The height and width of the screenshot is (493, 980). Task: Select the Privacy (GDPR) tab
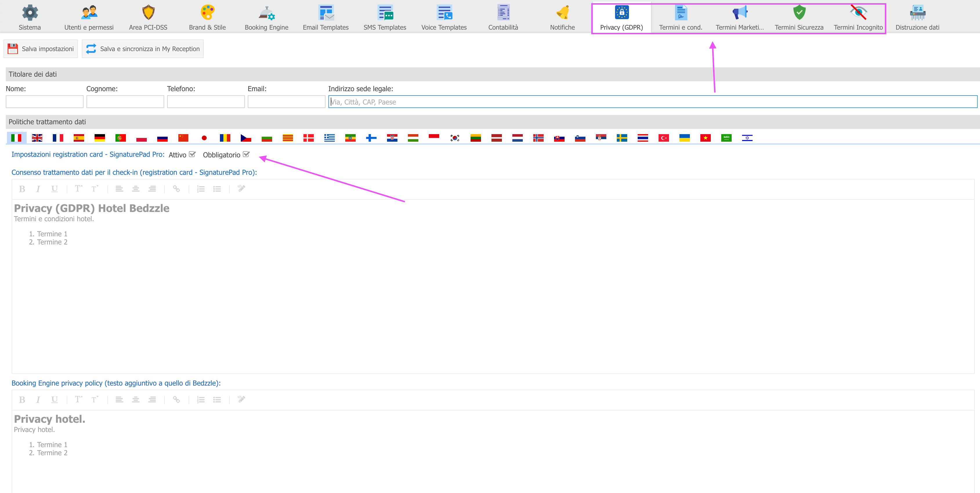[x=621, y=17]
